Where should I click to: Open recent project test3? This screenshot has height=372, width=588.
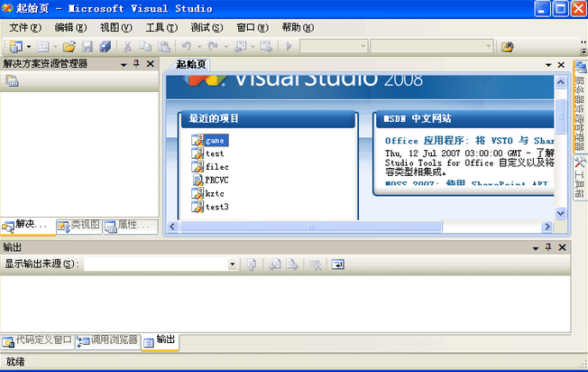[x=210, y=207]
